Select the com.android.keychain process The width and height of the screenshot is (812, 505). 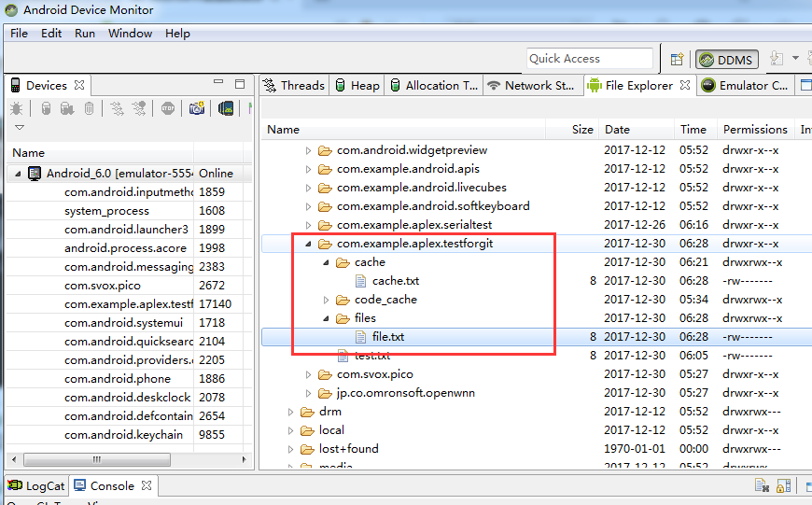pyautogui.click(x=124, y=435)
